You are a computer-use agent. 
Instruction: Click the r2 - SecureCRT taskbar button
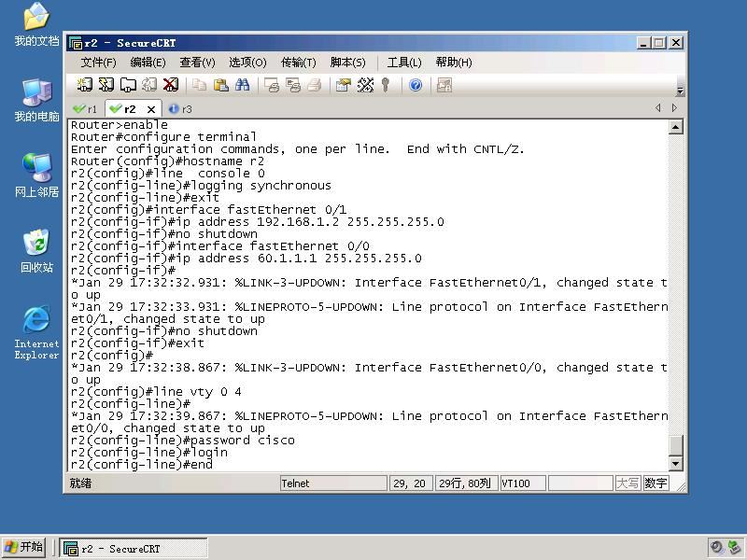[134, 548]
